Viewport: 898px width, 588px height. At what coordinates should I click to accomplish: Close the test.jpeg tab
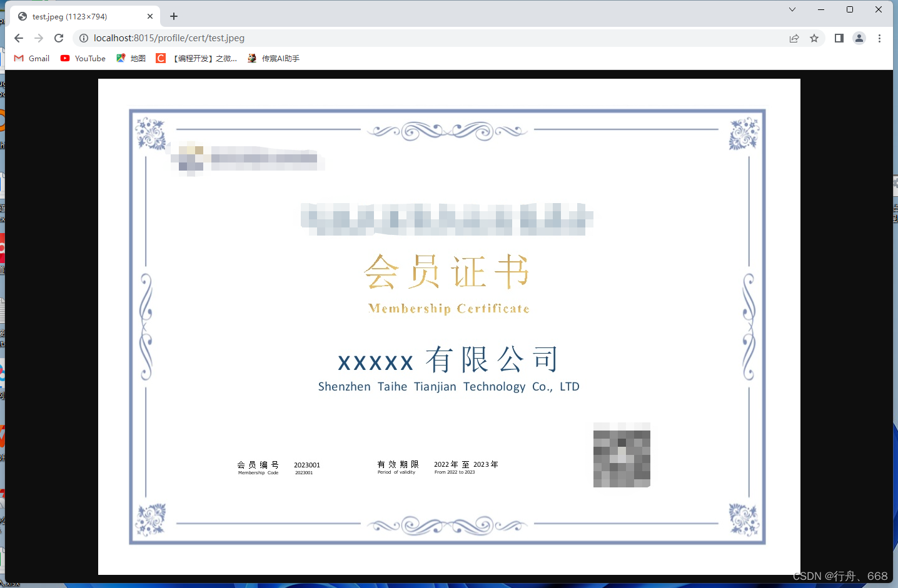tap(150, 17)
